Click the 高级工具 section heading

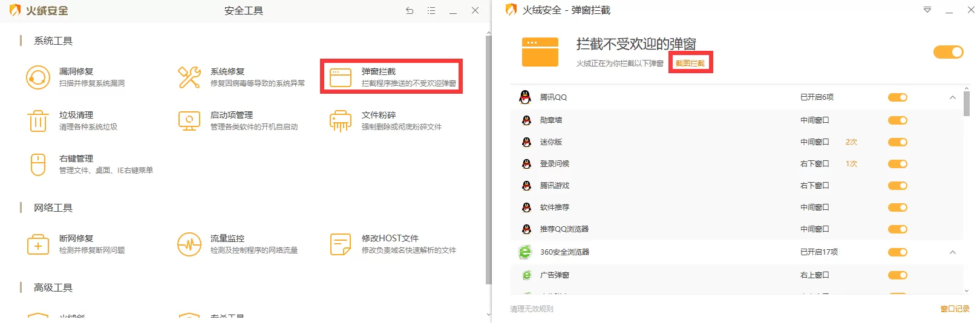click(53, 288)
